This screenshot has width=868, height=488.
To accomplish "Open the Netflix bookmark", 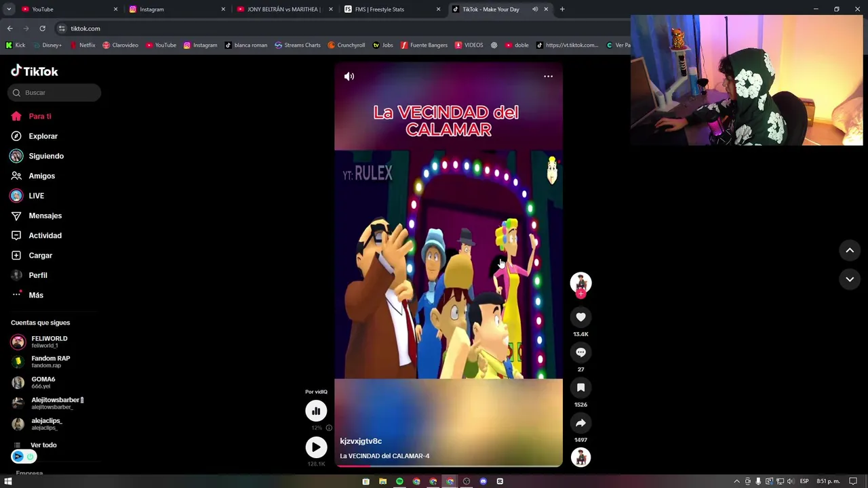I will (82, 45).
